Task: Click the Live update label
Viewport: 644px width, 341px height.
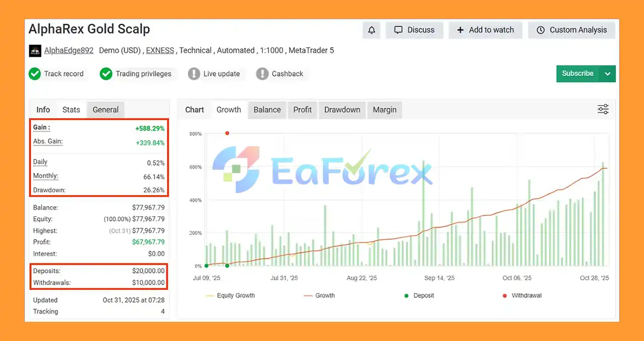Action: (221, 74)
